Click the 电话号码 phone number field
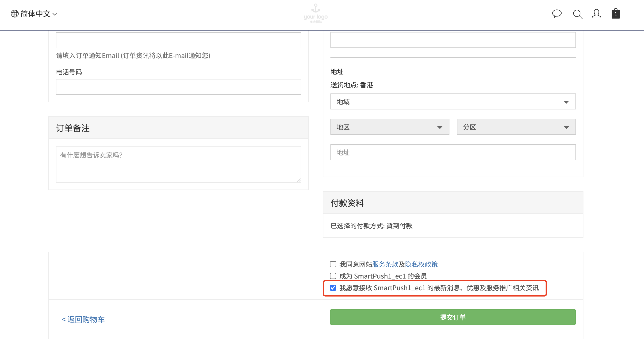 click(178, 87)
